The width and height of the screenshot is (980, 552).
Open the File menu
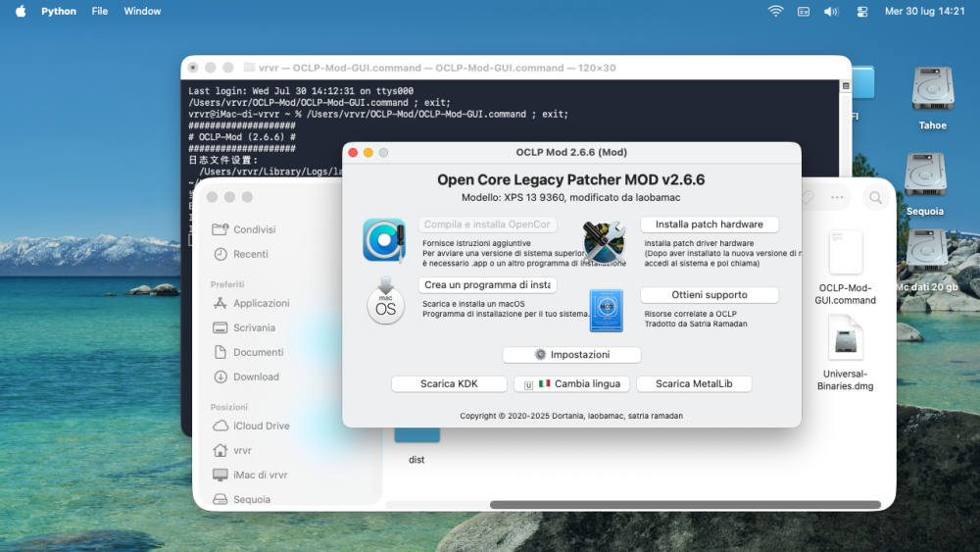point(99,11)
